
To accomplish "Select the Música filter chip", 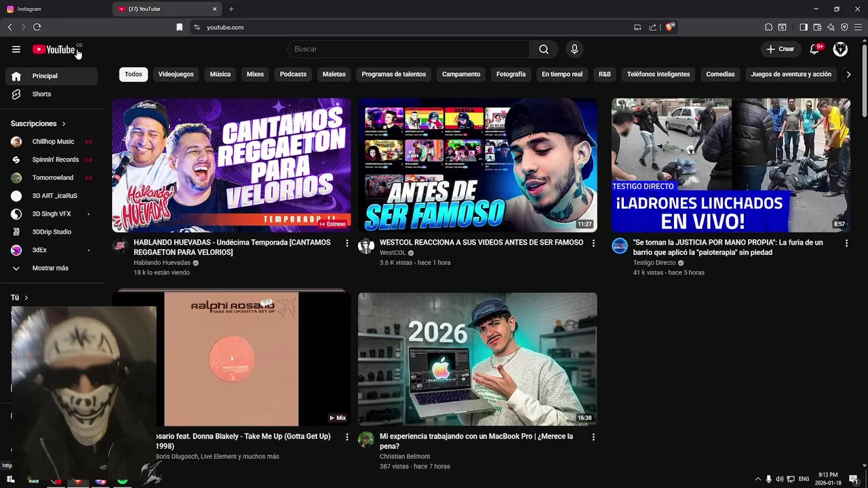I will pyautogui.click(x=220, y=75).
